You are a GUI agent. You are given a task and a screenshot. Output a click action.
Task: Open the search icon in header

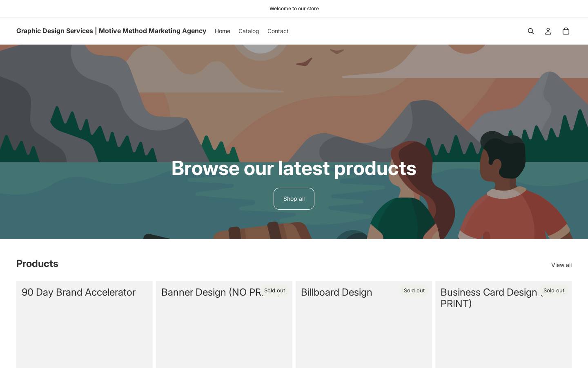tap(530, 31)
